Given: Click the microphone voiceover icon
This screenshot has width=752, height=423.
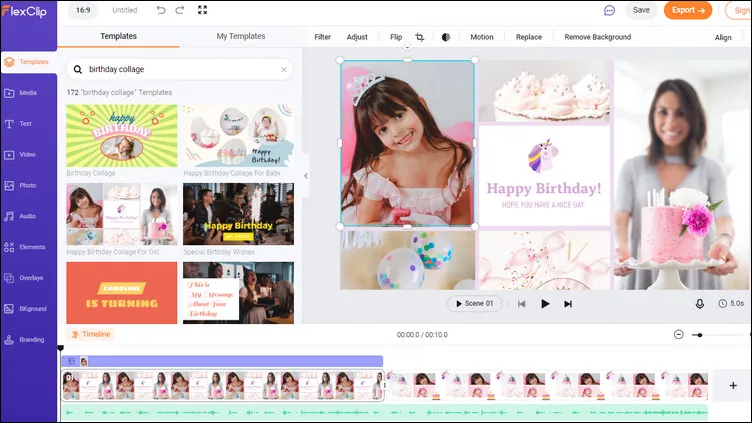Looking at the screenshot, I should coord(700,304).
